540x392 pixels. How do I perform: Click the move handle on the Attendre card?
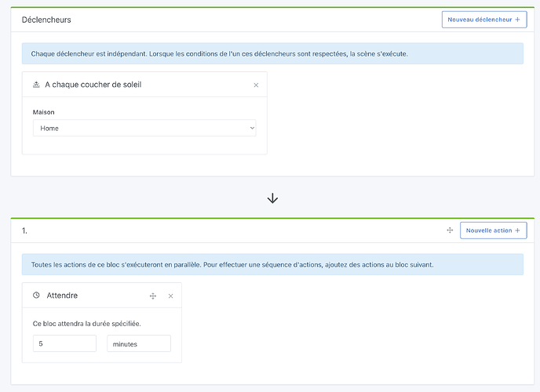coord(153,296)
